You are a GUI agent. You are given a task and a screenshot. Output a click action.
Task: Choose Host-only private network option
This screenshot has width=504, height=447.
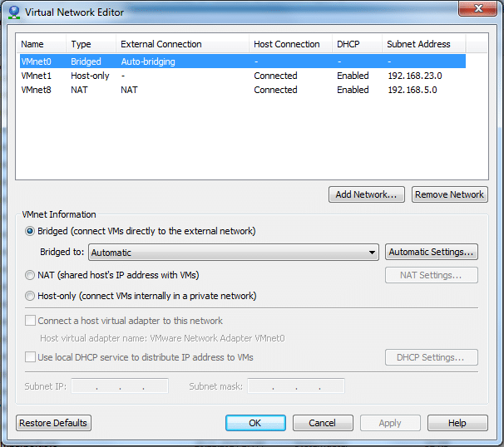pos(30,296)
